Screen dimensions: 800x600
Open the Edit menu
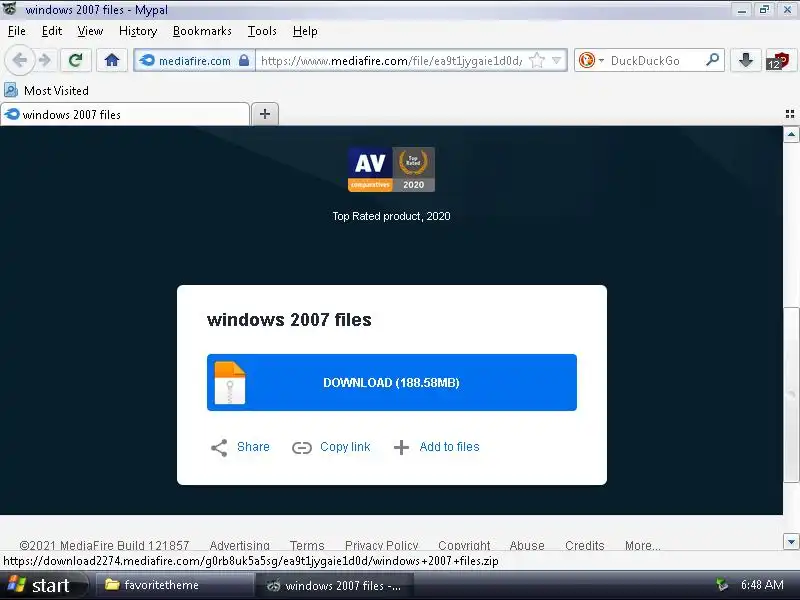coord(52,31)
